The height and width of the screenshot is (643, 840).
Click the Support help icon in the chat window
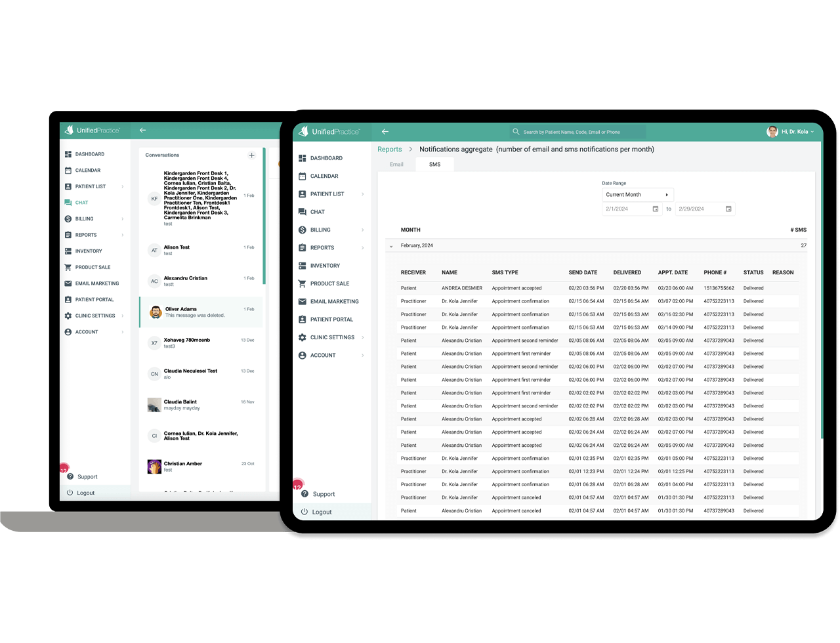tap(70, 477)
